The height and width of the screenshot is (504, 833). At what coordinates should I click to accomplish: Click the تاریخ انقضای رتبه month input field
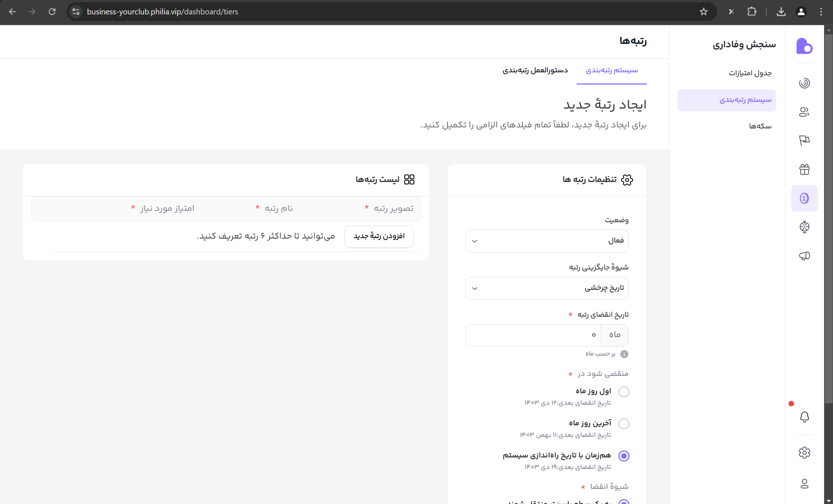533,335
